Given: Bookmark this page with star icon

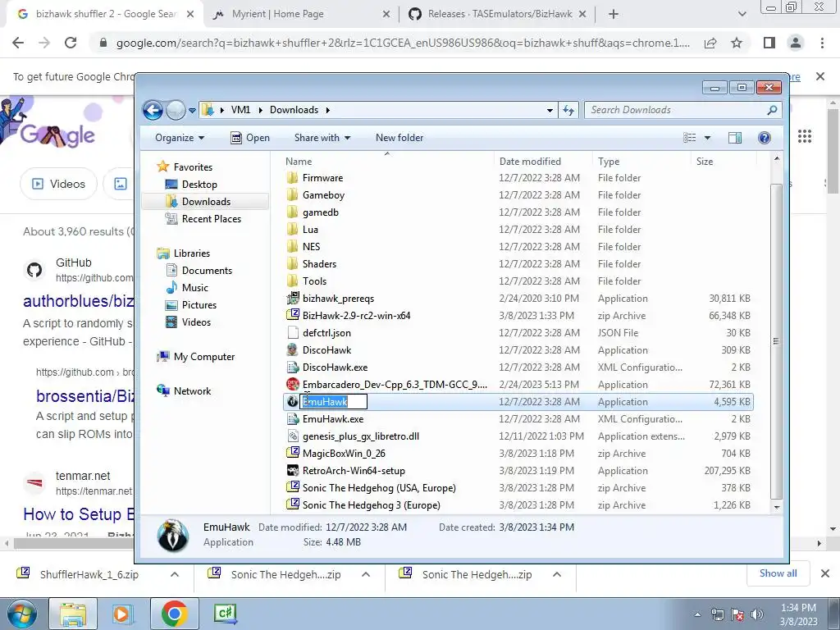Looking at the screenshot, I should point(737,43).
